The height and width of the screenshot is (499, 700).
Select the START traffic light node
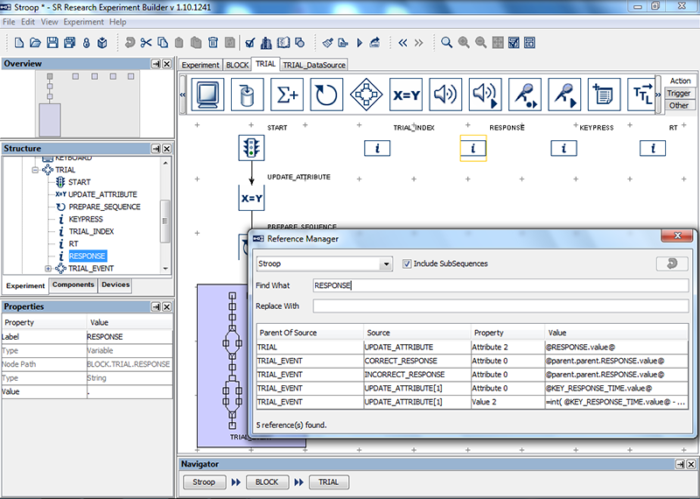click(251, 148)
